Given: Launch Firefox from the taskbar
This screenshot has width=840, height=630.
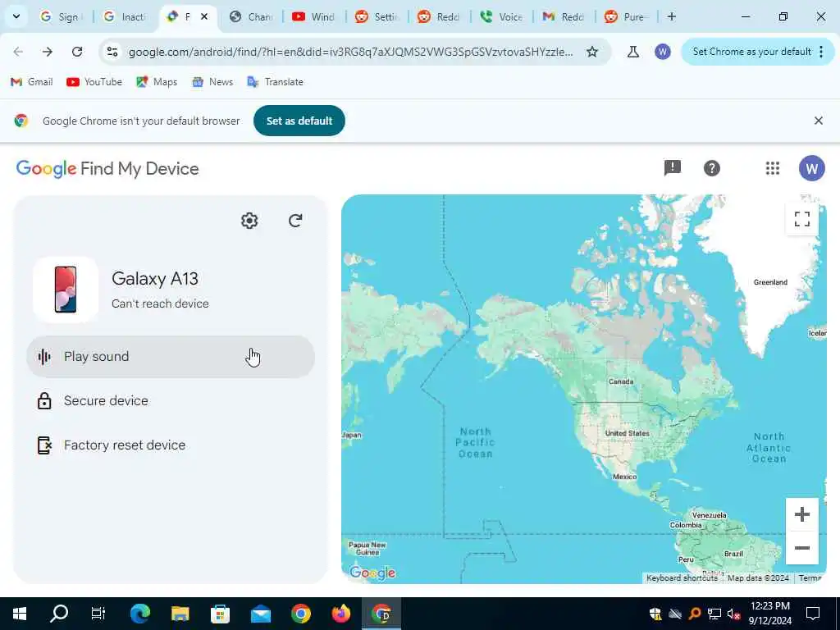Looking at the screenshot, I should pos(341,614).
